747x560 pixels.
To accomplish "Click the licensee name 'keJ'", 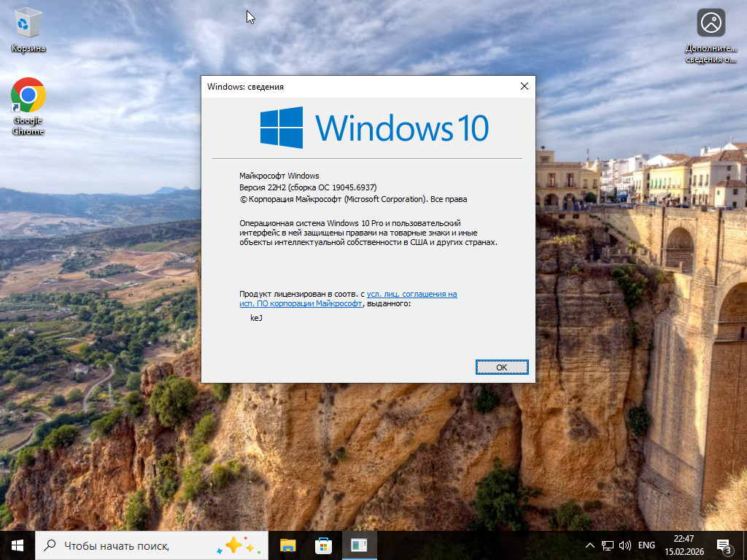I will pos(256,318).
